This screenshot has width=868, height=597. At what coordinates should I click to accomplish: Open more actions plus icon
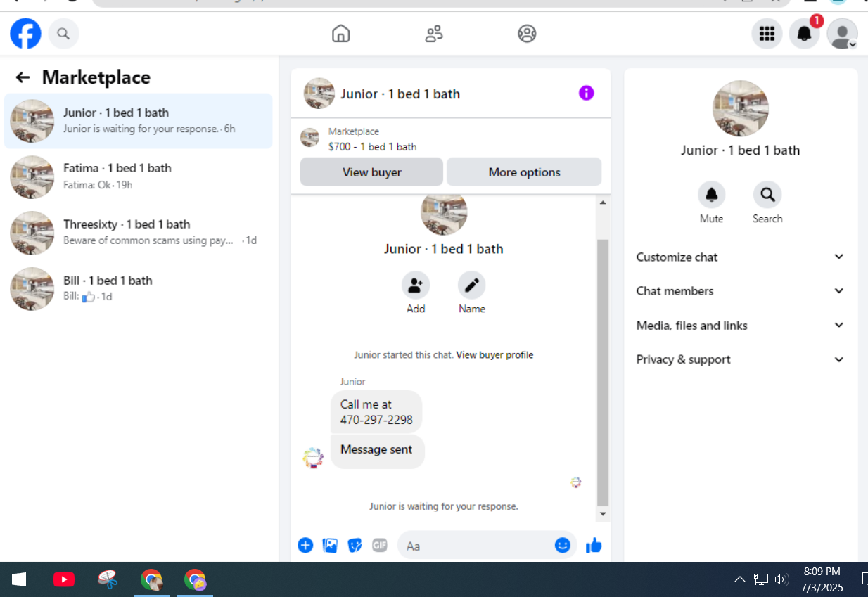(305, 545)
